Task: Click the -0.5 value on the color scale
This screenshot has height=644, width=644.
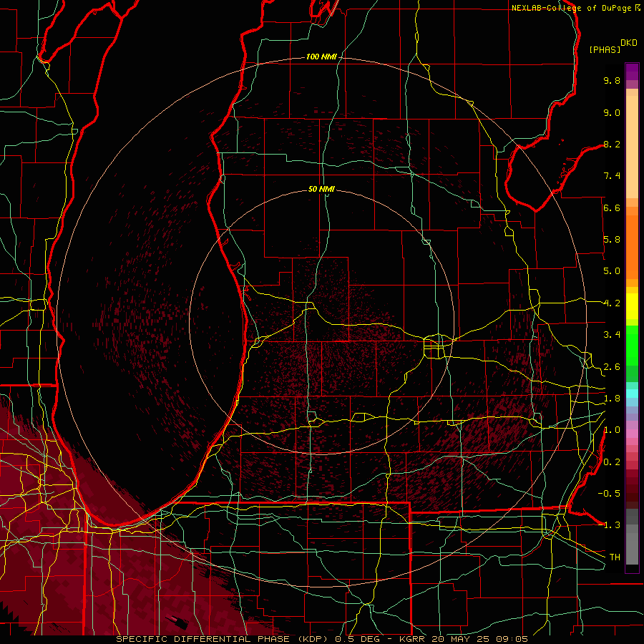Action: click(x=609, y=494)
